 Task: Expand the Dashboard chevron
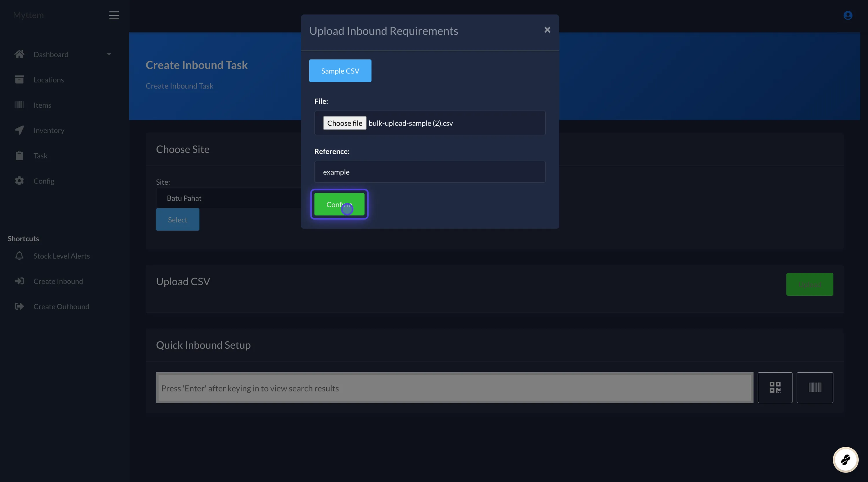pos(108,54)
